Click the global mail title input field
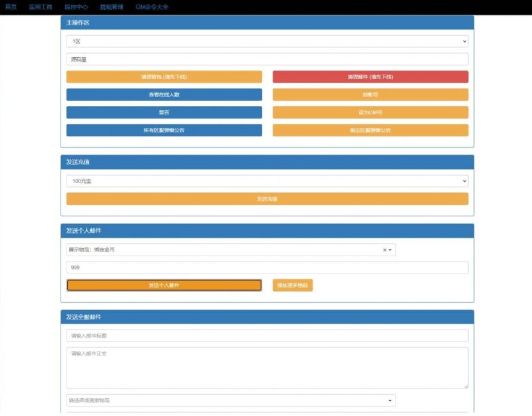 267,336
